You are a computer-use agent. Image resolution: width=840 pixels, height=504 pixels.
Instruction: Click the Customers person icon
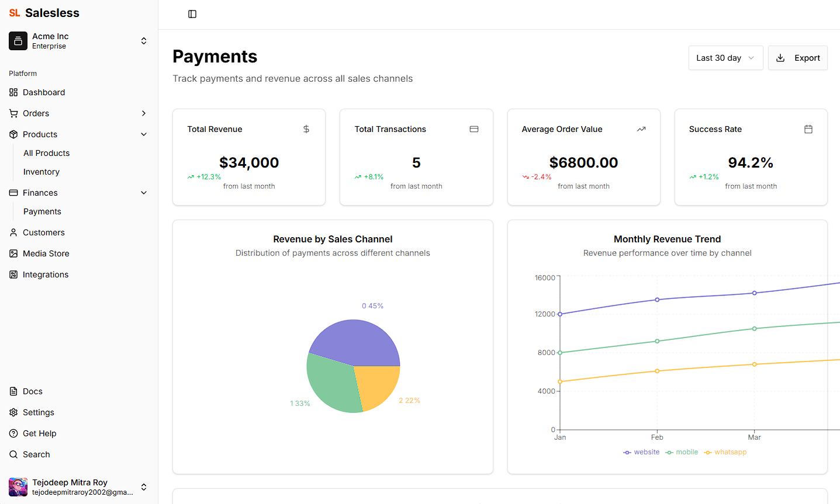click(13, 232)
